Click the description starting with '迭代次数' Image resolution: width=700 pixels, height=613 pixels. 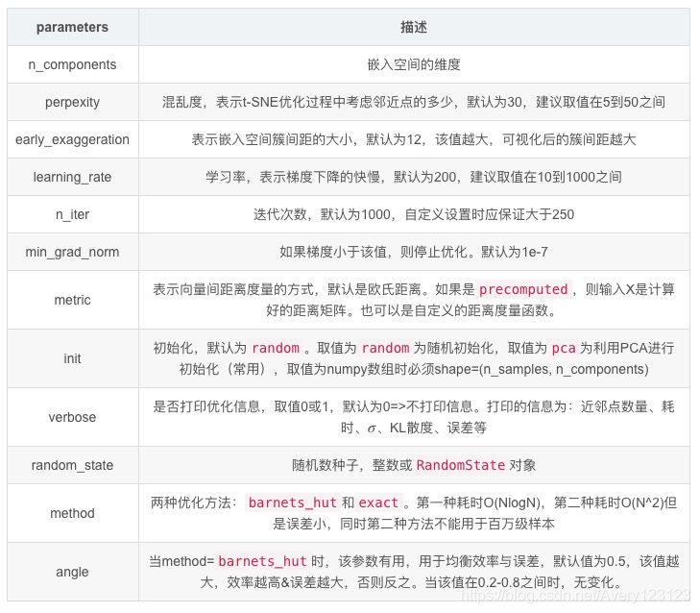[x=414, y=215]
